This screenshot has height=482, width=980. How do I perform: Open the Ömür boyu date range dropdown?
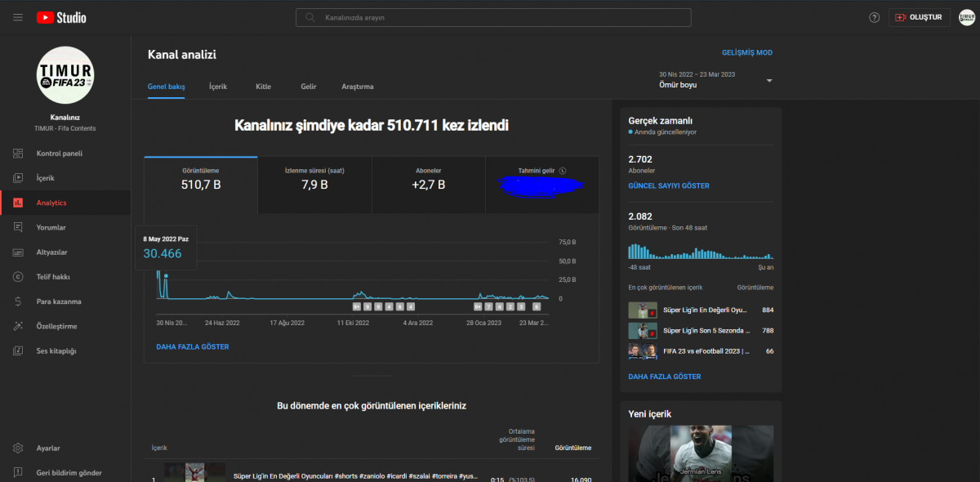click(x=715, y=79)
